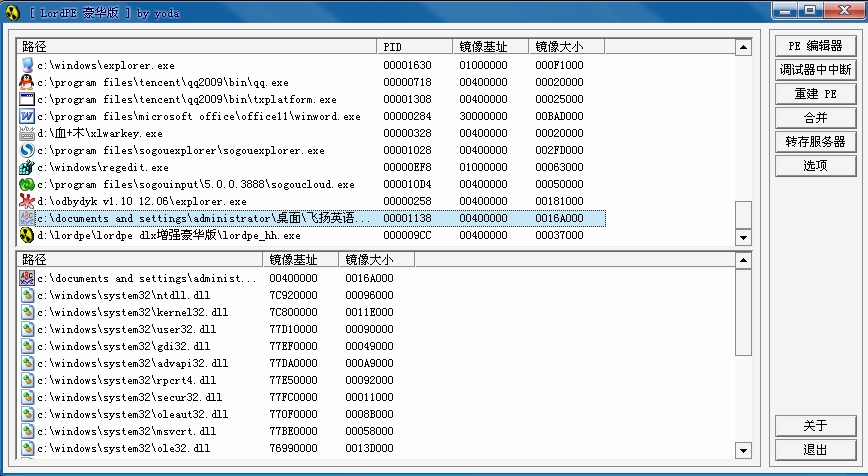Click the gdi32.dll module icon
The image size is (868, 476).
point(28,346)
